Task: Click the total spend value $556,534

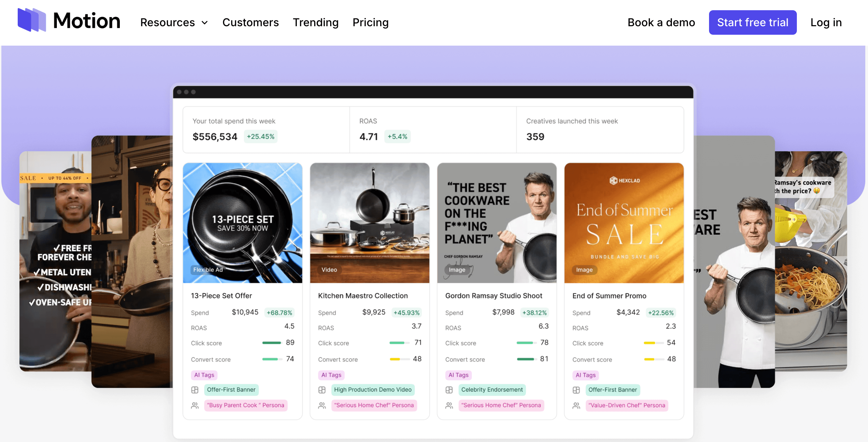Action: pyautogui.click(x=215, y=137)
